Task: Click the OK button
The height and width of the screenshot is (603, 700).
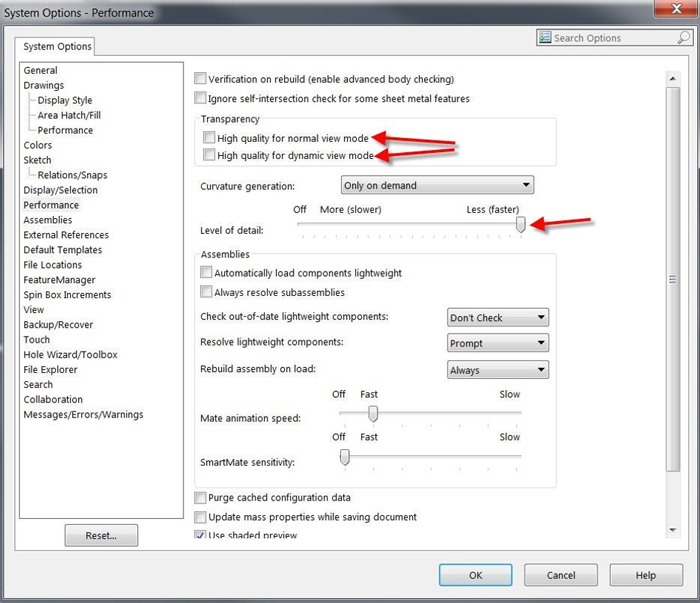Action: tap(476, 575)
